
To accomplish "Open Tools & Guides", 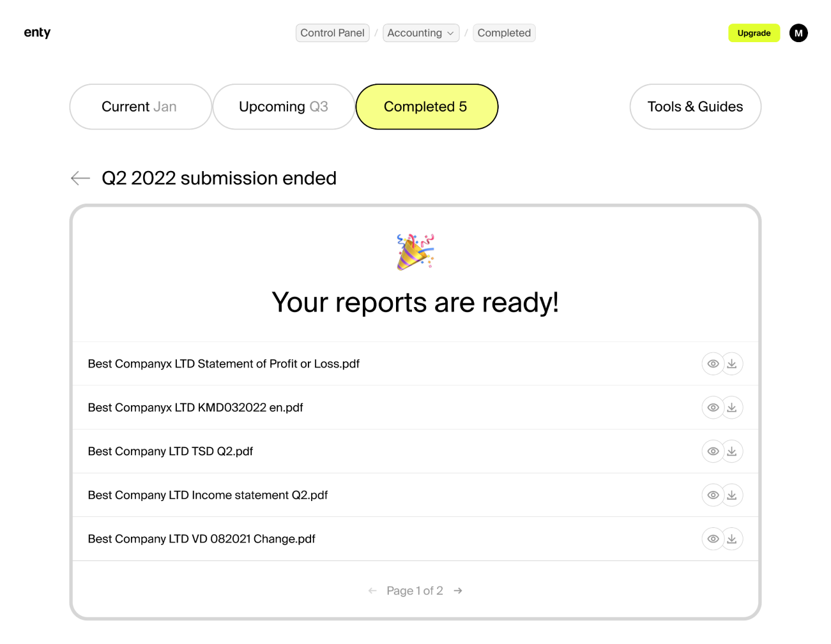I will (696, 107).
